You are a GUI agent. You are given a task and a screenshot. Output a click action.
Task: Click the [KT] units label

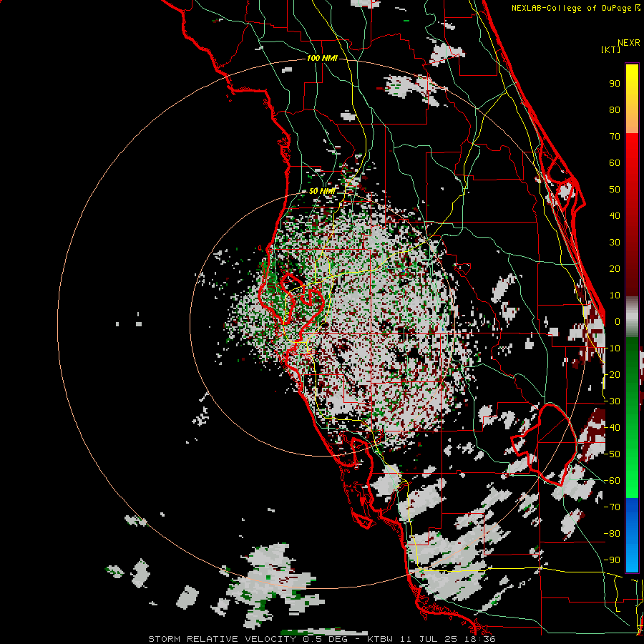pos(610,49)
